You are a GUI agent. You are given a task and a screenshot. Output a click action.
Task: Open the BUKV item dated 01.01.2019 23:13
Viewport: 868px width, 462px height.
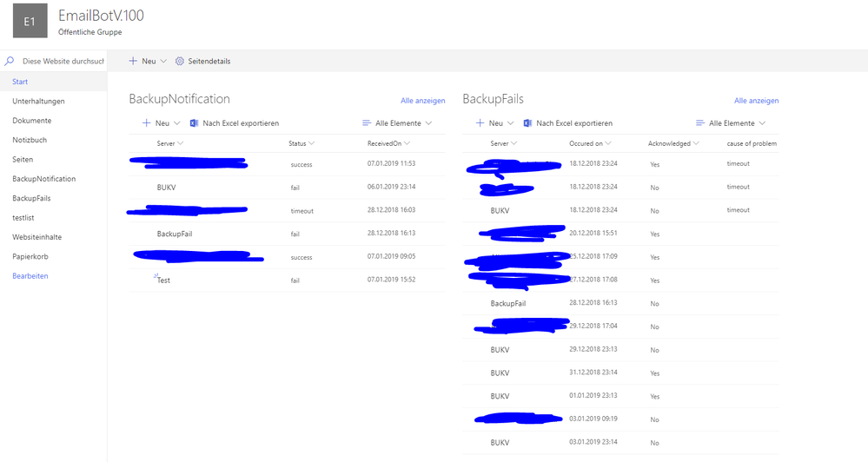pos(500,396)
